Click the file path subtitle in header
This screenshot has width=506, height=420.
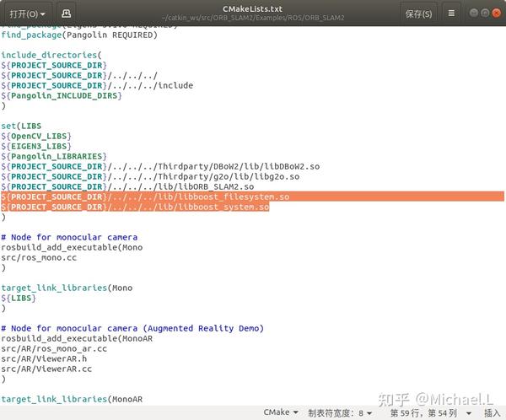pyautogui.click(x=253, y=18)
